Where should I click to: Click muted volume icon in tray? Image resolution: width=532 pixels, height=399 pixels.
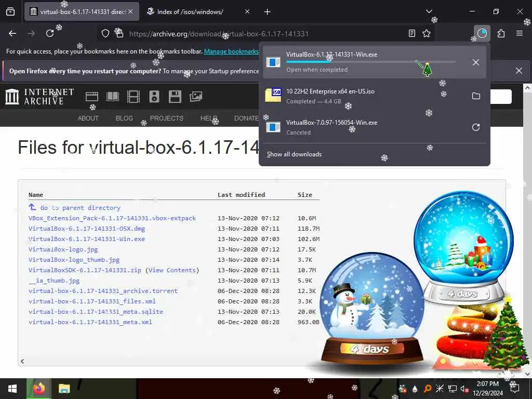464,389
